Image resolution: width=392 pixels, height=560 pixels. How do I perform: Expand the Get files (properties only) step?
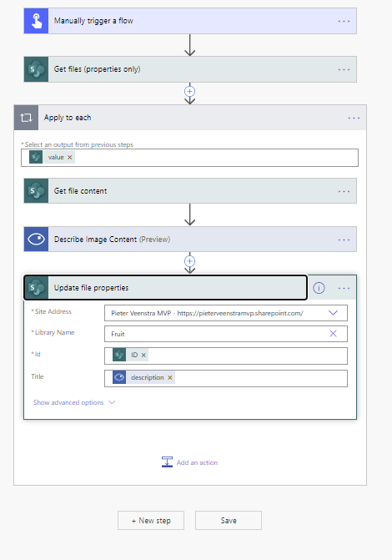pos(190,69)
